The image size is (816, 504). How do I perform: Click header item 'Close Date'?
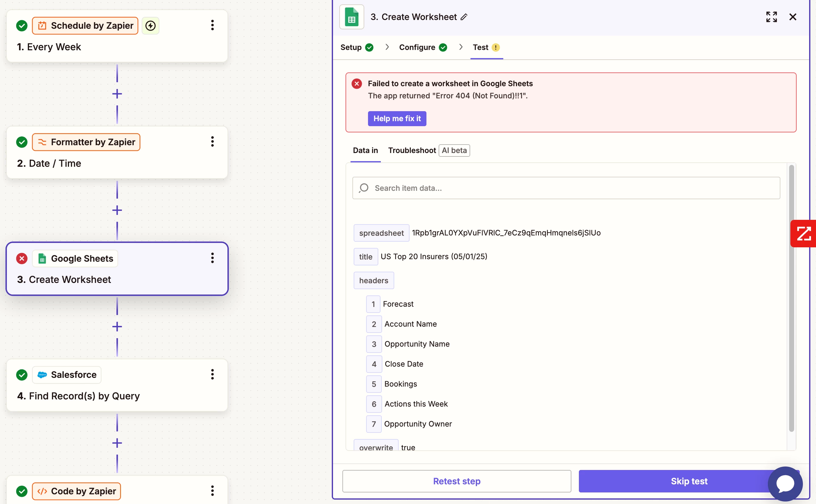pyautogui.click(x=404, y=364)
